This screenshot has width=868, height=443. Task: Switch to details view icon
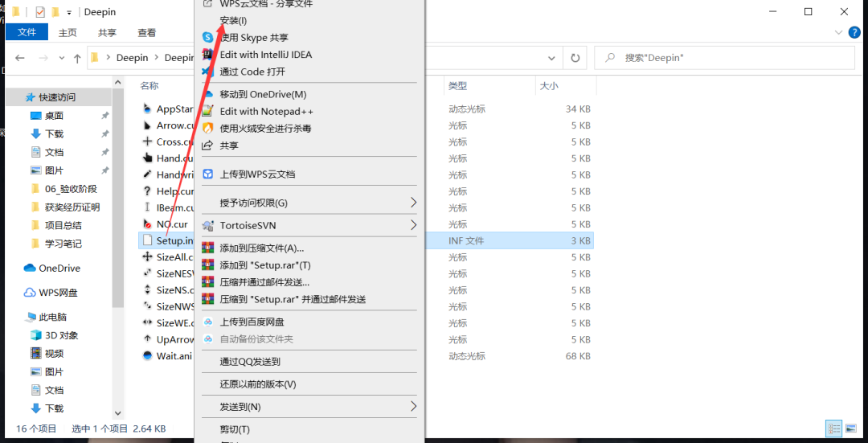(833, 428)
